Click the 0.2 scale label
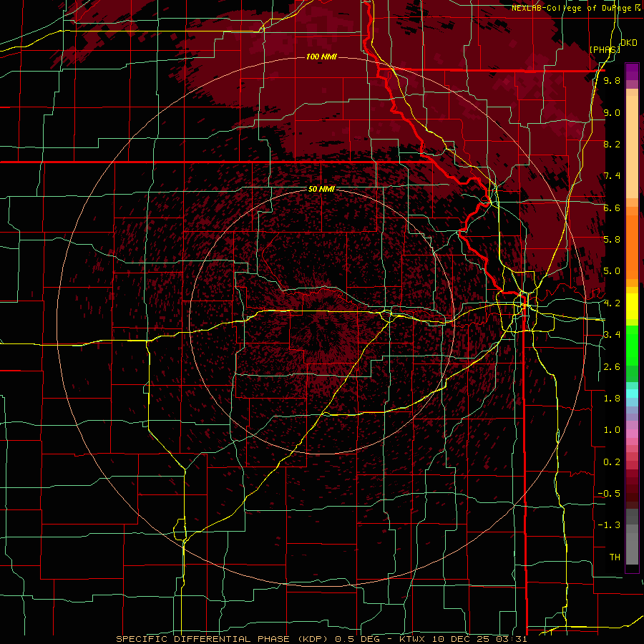 [612, 462]
